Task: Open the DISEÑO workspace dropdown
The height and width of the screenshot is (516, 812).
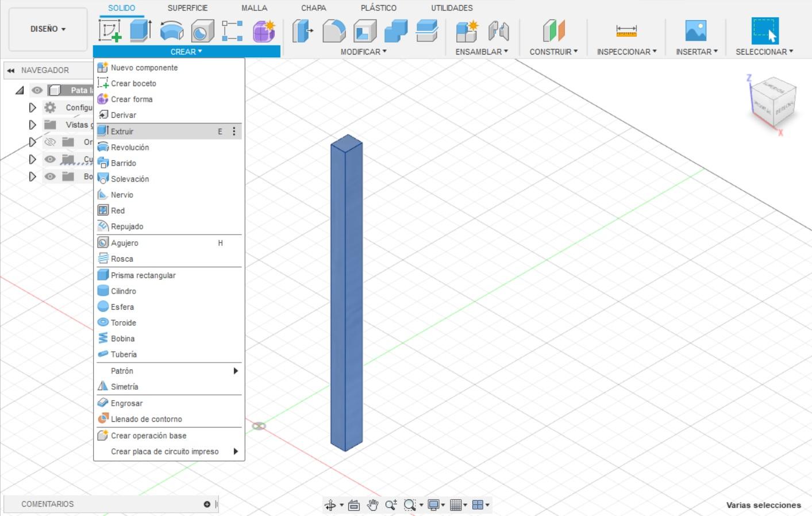Action: tap(48, 29)
